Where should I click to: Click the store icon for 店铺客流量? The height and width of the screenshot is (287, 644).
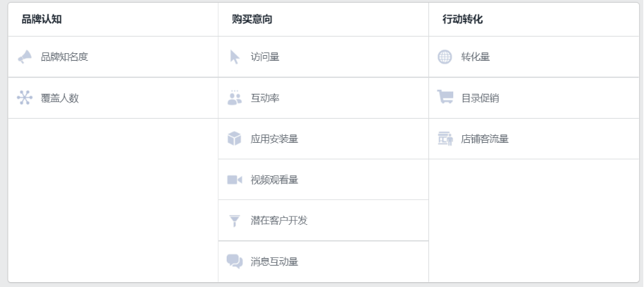tap(445, 139)
